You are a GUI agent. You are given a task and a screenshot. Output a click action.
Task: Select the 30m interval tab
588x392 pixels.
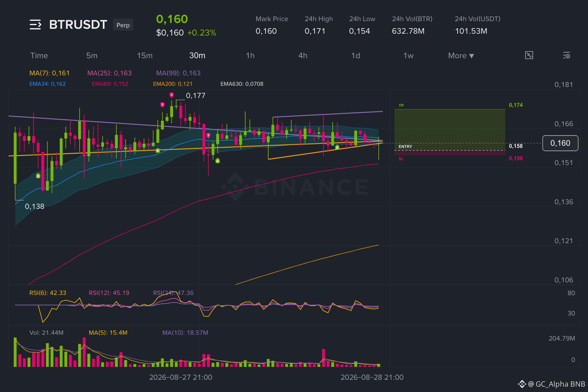click(x=197, y=55)
